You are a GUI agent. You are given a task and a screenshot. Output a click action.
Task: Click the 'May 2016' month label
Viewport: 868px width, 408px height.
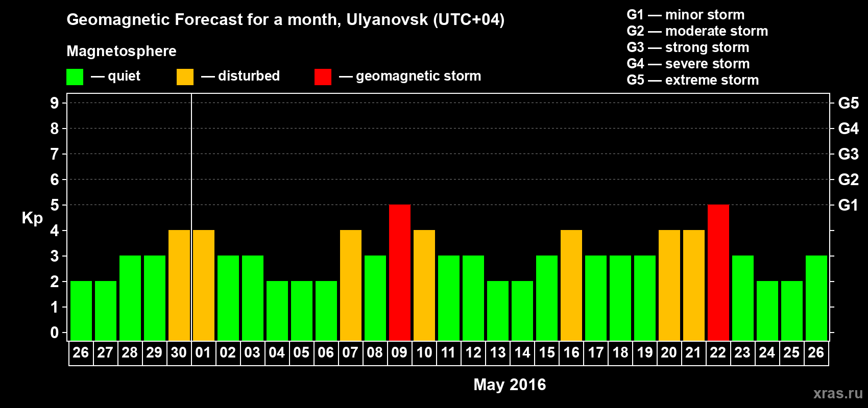click(x=510, y=385)
